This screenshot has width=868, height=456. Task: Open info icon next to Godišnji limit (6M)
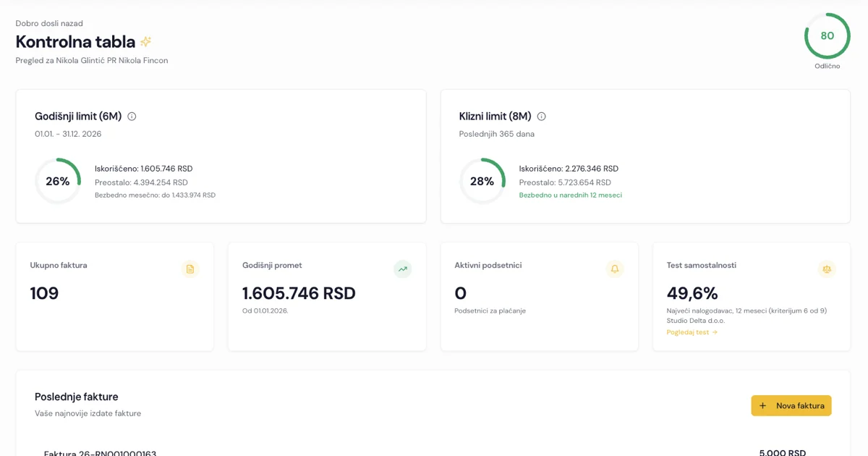point(132,117)
